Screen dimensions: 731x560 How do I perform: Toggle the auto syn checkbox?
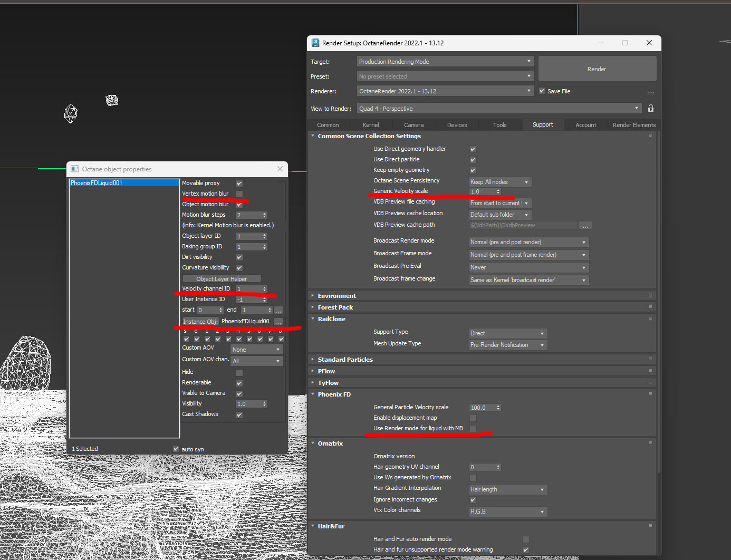point(176,449)
